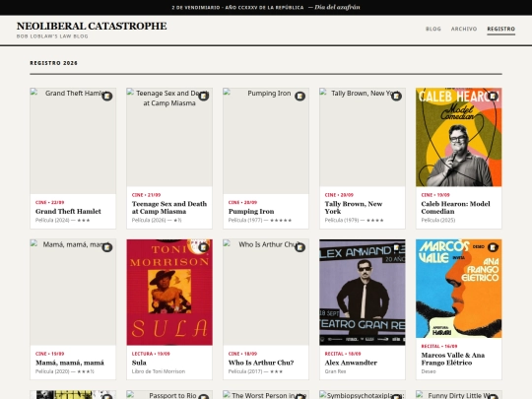
Task: Click 'LECTURA • 19/09' label
Action: coord(151,354)
